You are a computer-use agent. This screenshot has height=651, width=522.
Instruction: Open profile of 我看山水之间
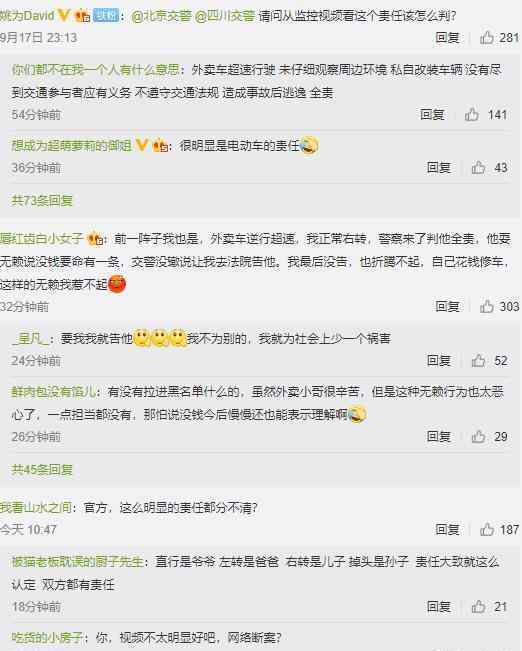[36, 507]
